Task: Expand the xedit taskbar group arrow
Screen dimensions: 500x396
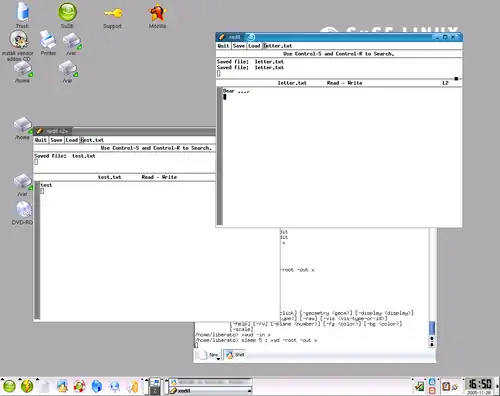Action: point(249,390)
